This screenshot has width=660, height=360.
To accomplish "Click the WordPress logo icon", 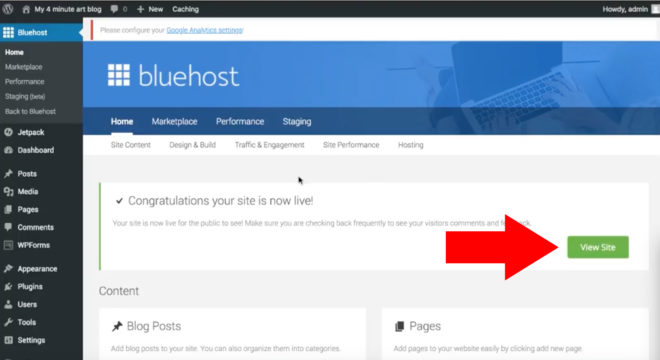I will pos(8,9).
